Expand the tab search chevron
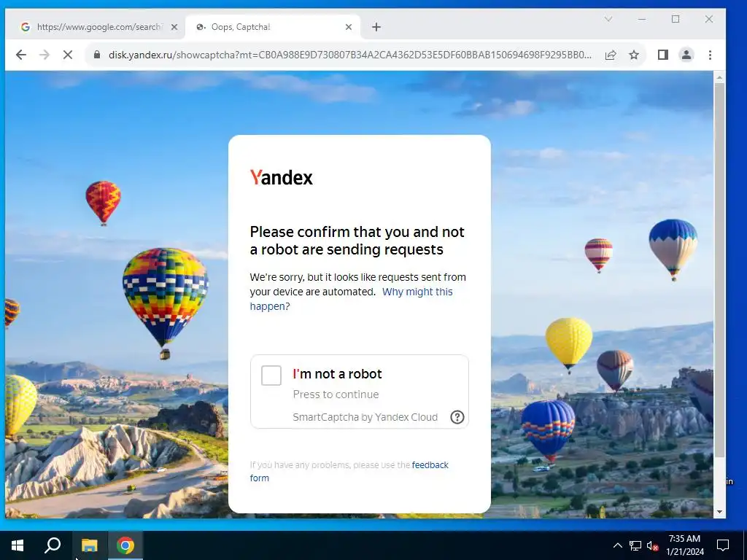747x560 pixels. coord(608,19)
